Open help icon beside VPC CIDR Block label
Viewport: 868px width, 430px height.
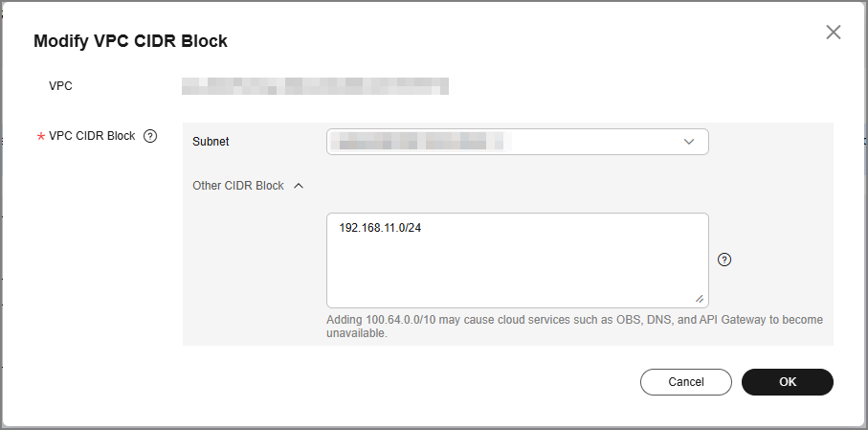pyautogui.click(x=150, y=136)
